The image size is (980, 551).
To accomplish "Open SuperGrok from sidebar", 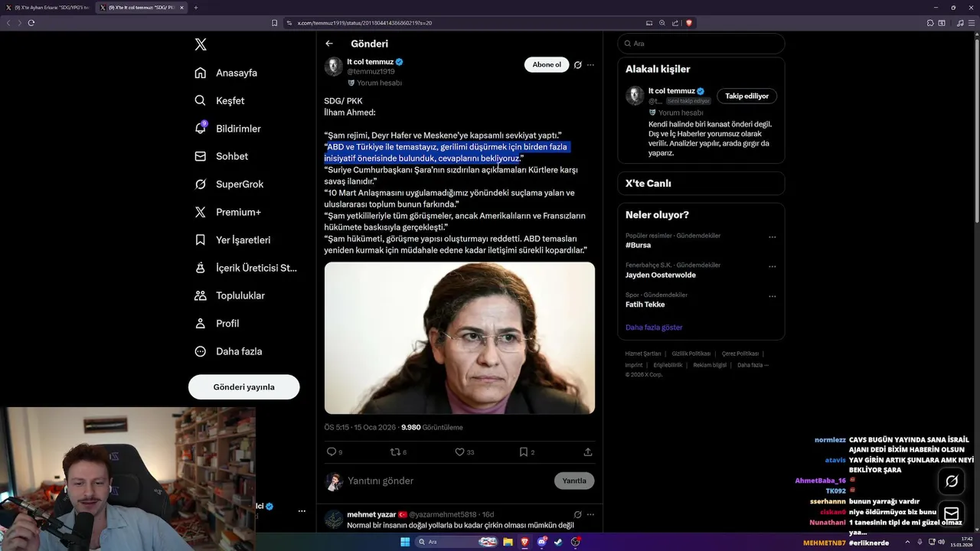I will 229,184.
